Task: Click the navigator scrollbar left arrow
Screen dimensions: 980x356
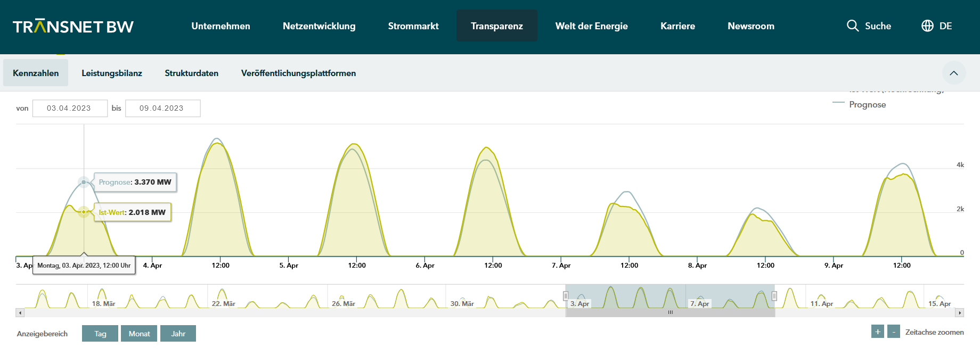Action: (20, 313)
